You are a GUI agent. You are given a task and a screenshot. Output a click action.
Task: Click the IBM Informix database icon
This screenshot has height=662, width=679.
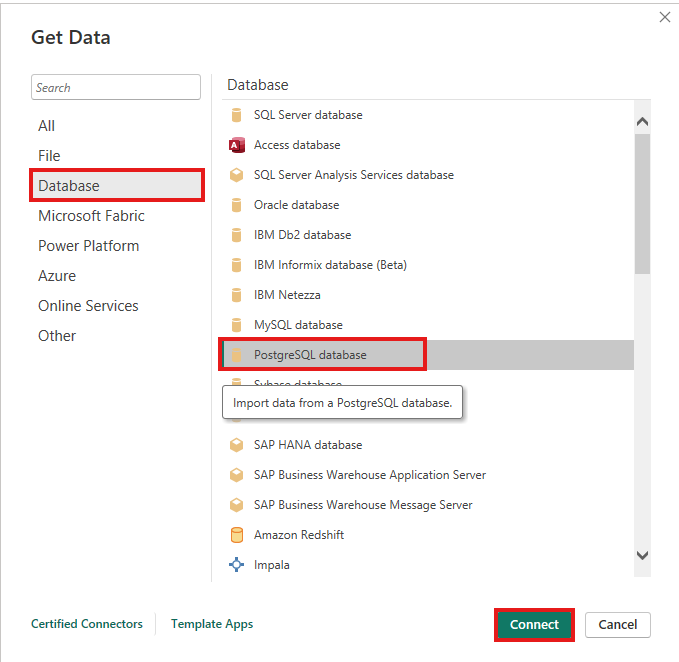[236, 265]
